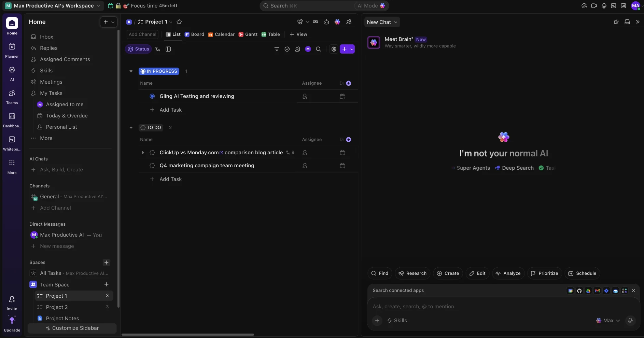Set due date for Gling AI Testing task
The height and width of the screenshot is (338, 644).
click(x=342, y=96)
